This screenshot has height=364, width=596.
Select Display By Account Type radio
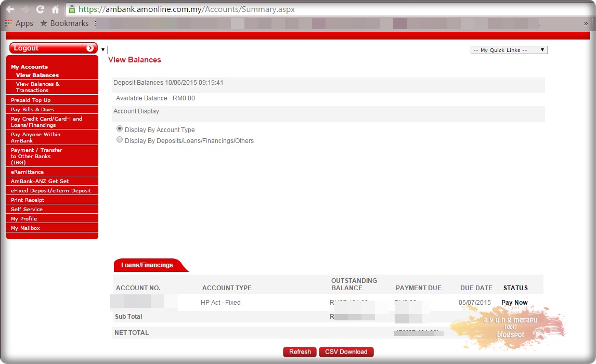(119, 129)
